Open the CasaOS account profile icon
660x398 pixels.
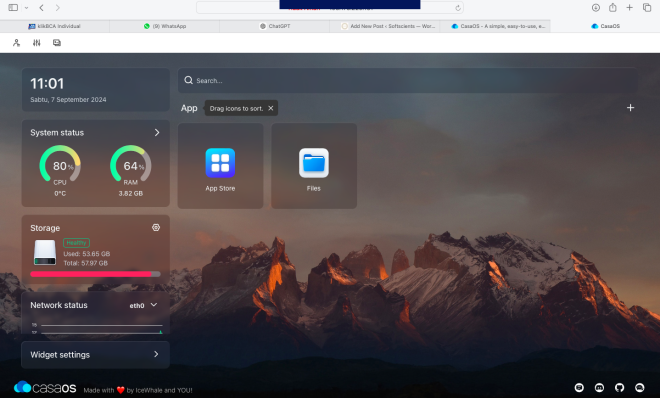(16, 42)
